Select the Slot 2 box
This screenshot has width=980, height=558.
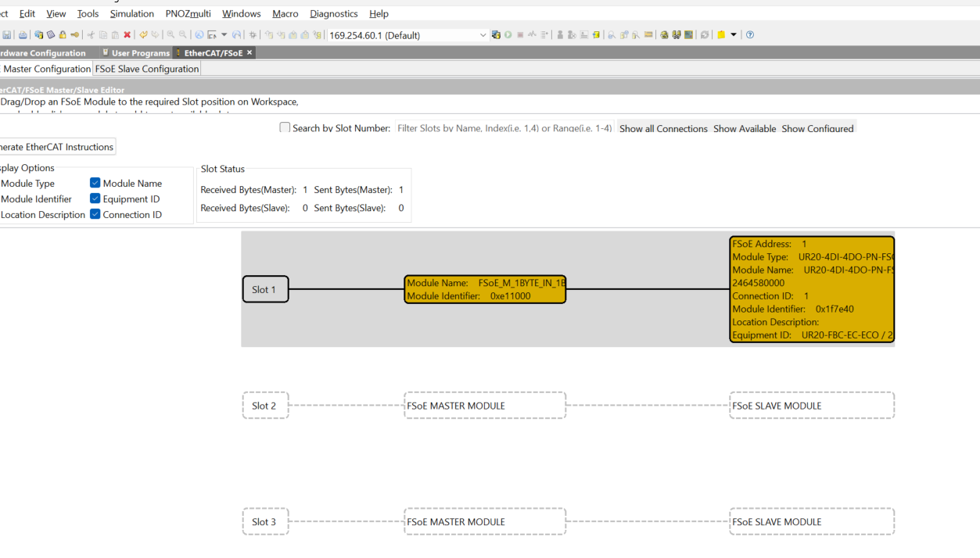pyautogui.click(x=265, y=406)
